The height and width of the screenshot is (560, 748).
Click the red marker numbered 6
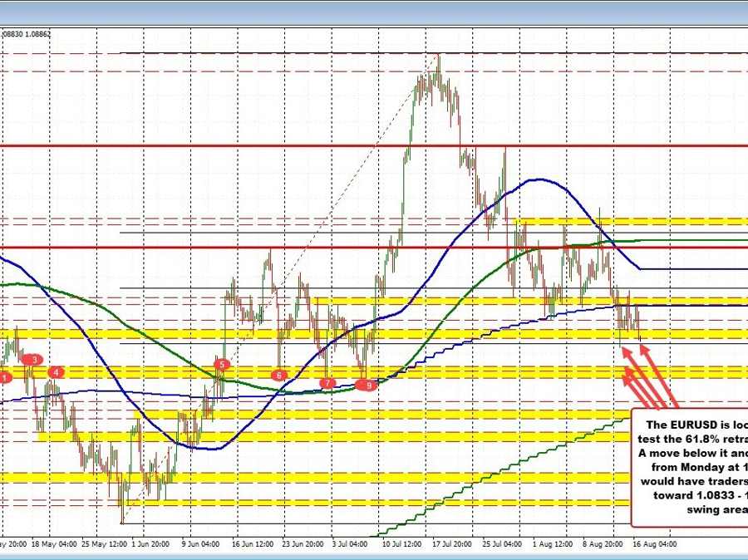click(279, 376)
